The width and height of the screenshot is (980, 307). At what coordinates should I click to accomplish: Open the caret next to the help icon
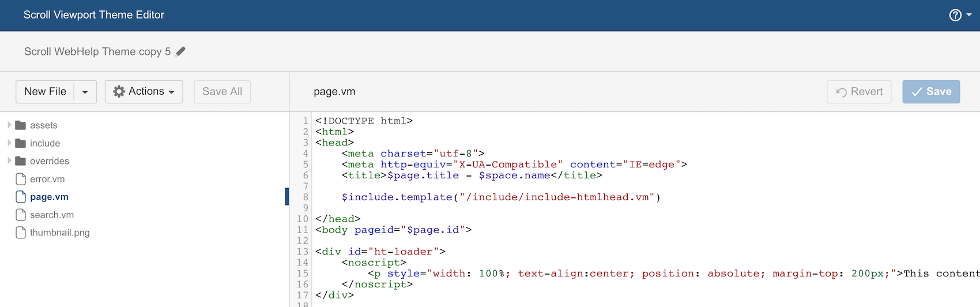(x=969, y=15)
